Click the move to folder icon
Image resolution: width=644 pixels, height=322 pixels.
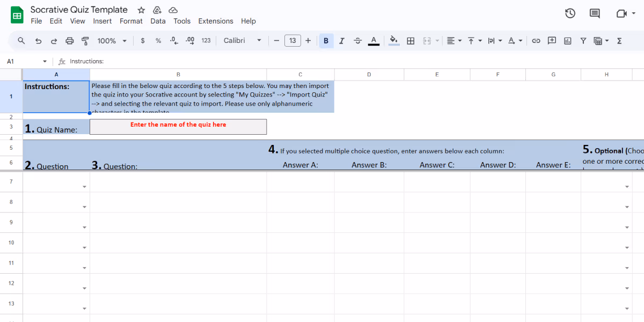pyautogui.click(x=157, y=10)
